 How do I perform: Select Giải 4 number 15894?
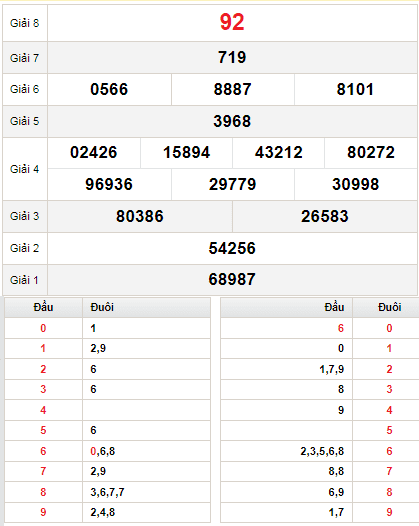187,152
